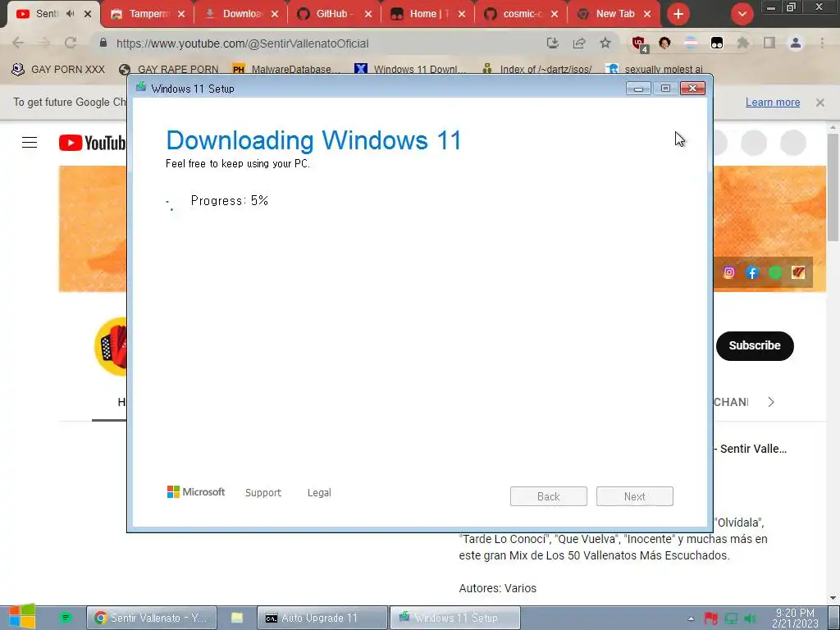Click the Tampermonkey extension icon in toolbar
This screenshot has height=630, width=840.
[717, 43]
